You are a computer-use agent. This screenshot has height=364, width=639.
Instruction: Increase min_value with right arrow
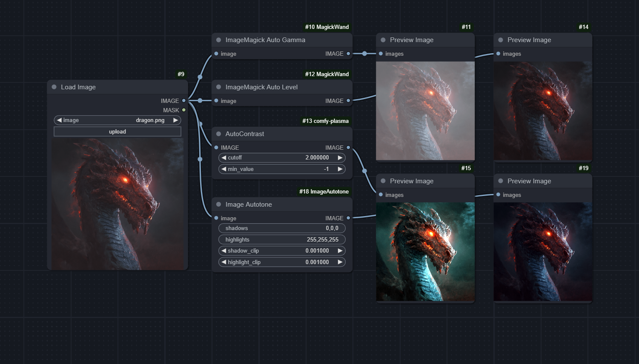(340, 169)
